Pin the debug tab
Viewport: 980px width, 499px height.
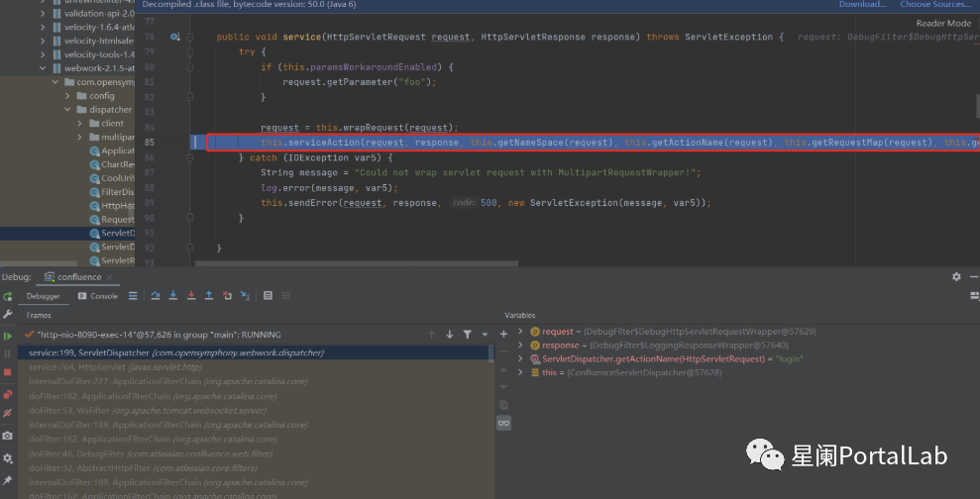coord(8,480)
